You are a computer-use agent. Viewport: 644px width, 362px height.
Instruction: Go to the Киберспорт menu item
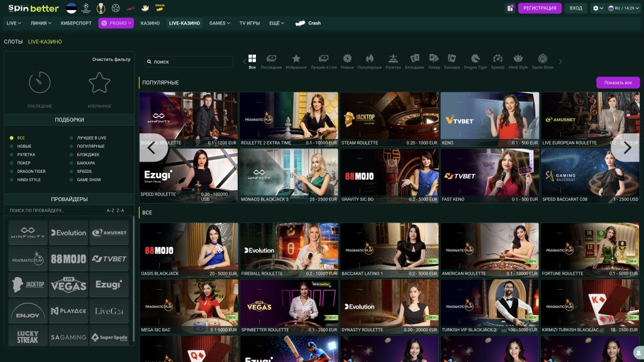[x=75, y=23]
